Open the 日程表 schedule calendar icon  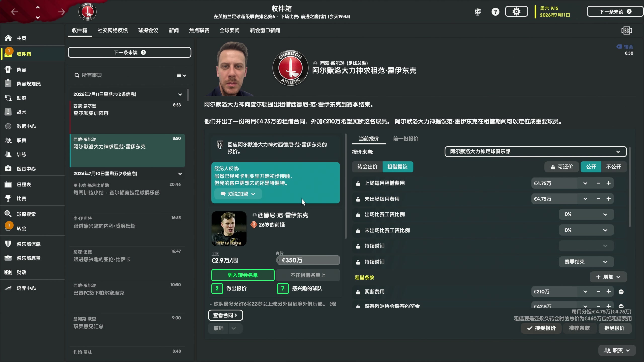[8, 184]
